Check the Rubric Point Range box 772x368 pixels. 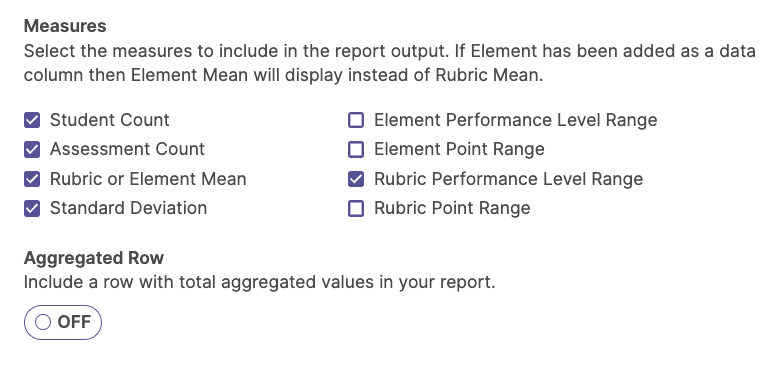[356, 208]
